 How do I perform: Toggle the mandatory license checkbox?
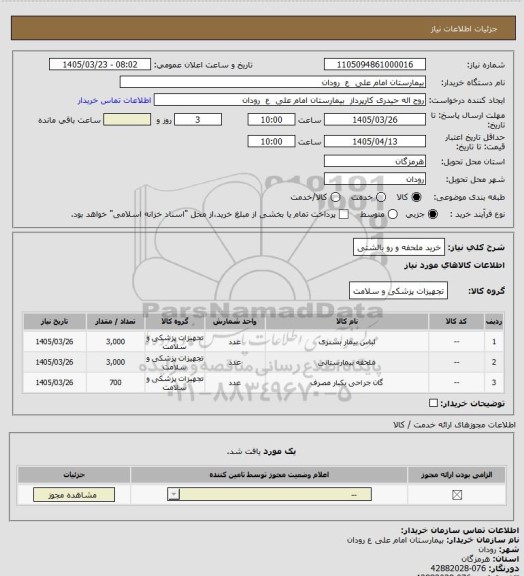[x=457, y=495]
